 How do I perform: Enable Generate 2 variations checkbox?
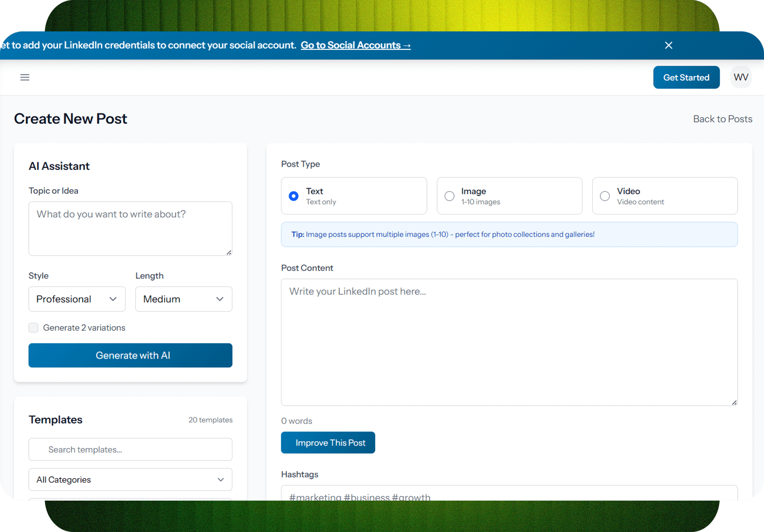tap(33, 327)
